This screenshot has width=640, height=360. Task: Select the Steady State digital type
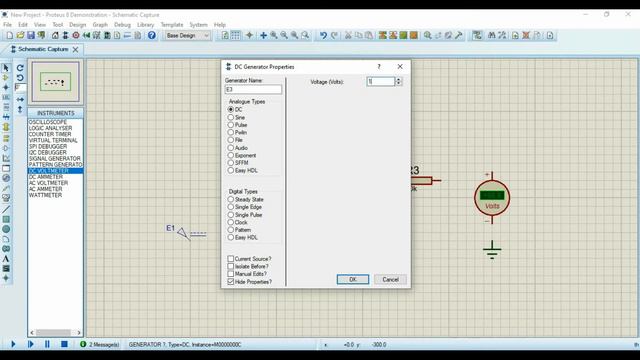click(231, 199)
